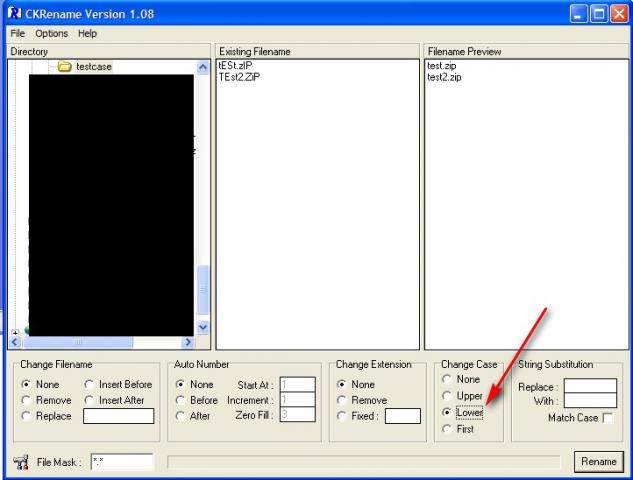Select tESt.zIP in Existing Filename list
The width and height of the screenshot is (633, 480).
(x=235, y=65)
